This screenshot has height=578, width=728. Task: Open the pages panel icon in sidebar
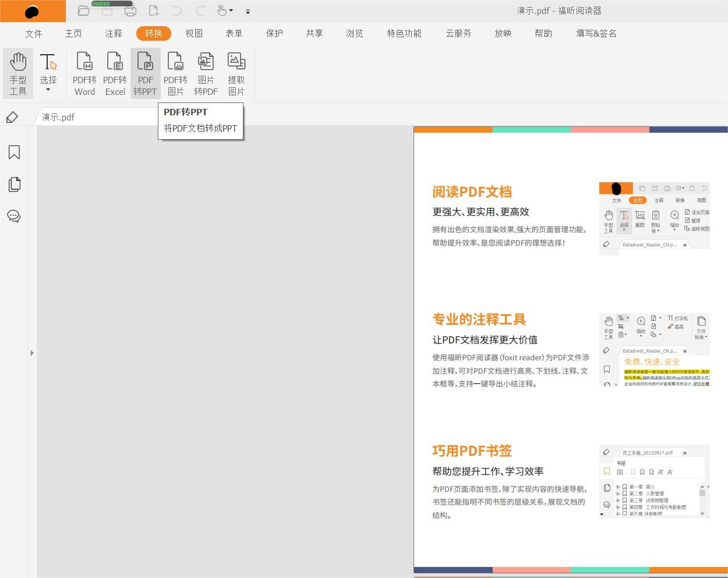pyautogui.click(x=14, y=185)
